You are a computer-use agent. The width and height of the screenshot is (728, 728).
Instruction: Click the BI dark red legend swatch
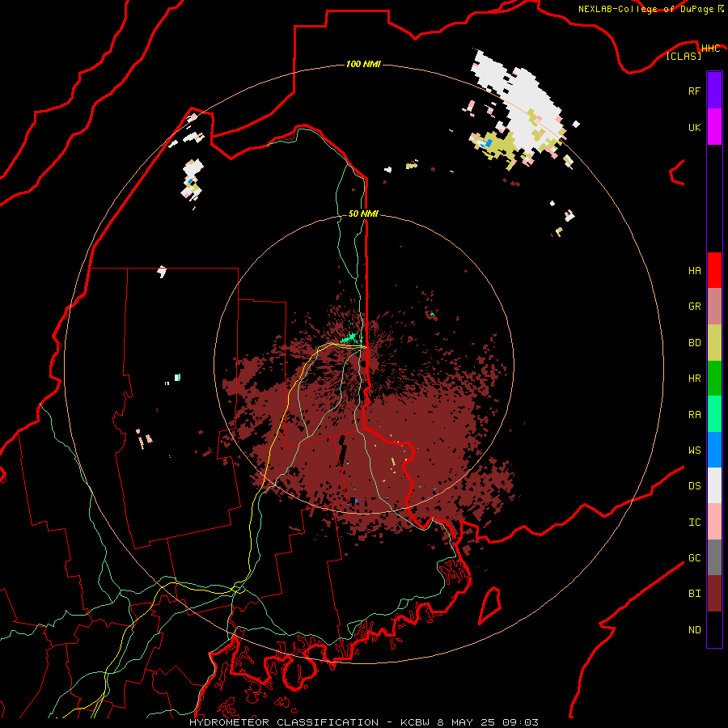click(714, 594)
